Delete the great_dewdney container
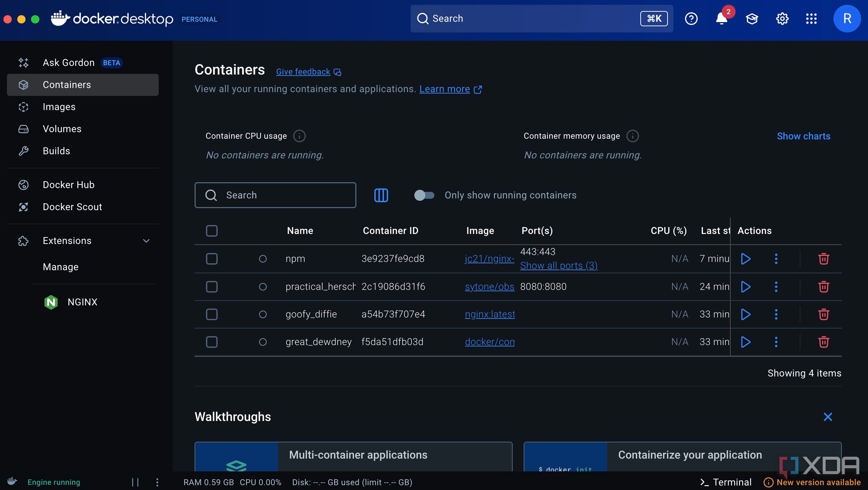The width and height of the screenshot is (868, 490). point(823,342)
